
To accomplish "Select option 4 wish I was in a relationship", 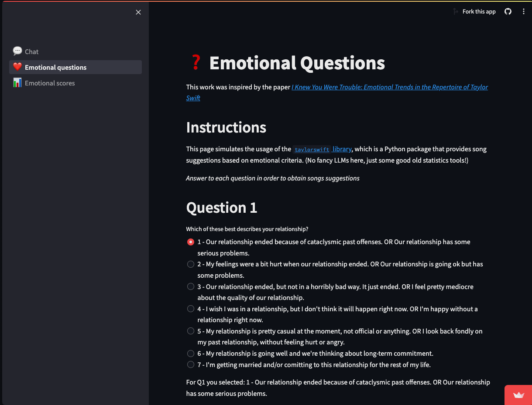I will click(x=191, y=309).
